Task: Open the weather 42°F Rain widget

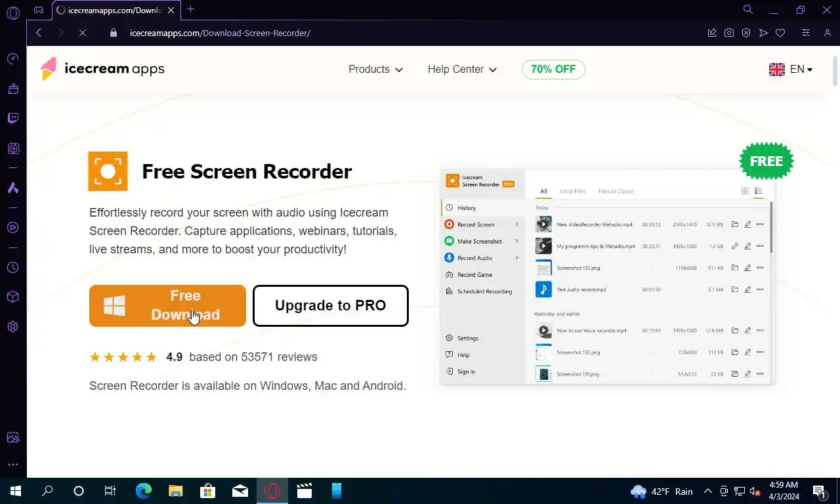Action: 661,492
